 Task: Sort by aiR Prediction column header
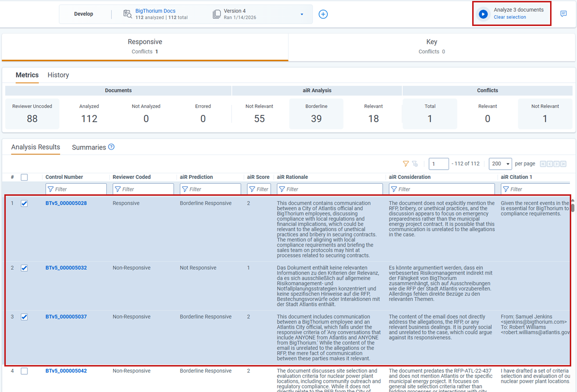click(x=196, y=177)
